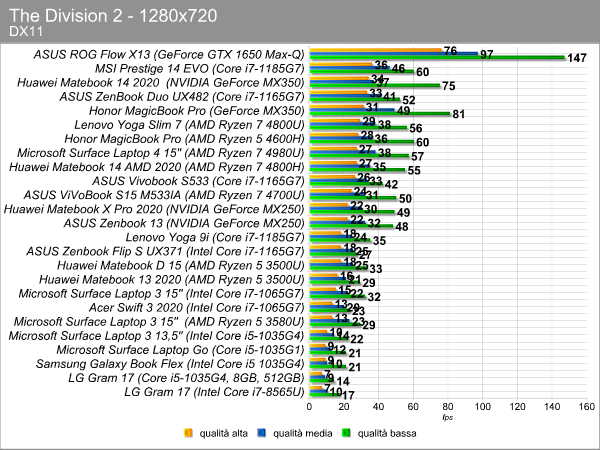Click the blue qualità media legend swatch
The width and height of the screenshot is (600, 450).
[x=262, y=433]
